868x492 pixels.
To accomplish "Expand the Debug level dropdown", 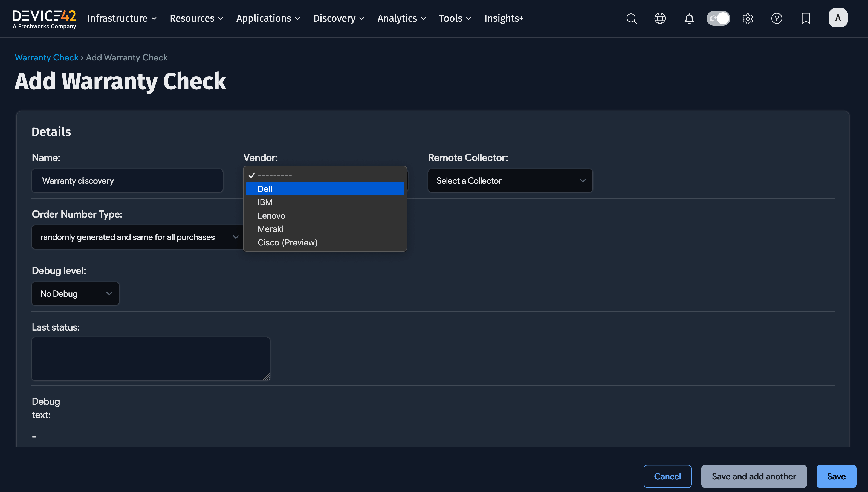I will 75,294.
